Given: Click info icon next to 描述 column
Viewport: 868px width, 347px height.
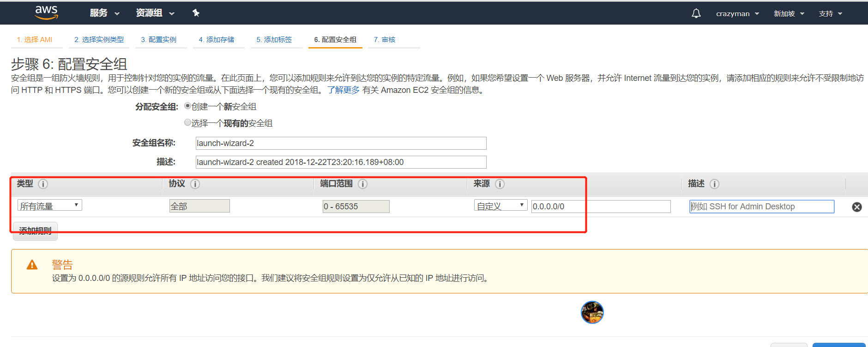Looking at the screenshot, I should [714, 184].
